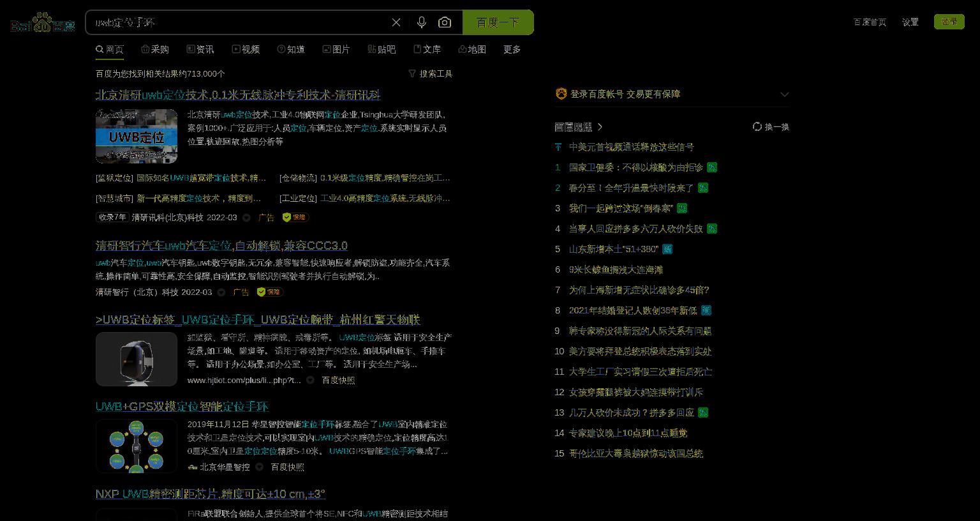The height and width of the screenshot is (521, 980).
Task: Open hot search 大学生工厂实习请假三次遭拒后死亡
Action: tap(641, 372)
